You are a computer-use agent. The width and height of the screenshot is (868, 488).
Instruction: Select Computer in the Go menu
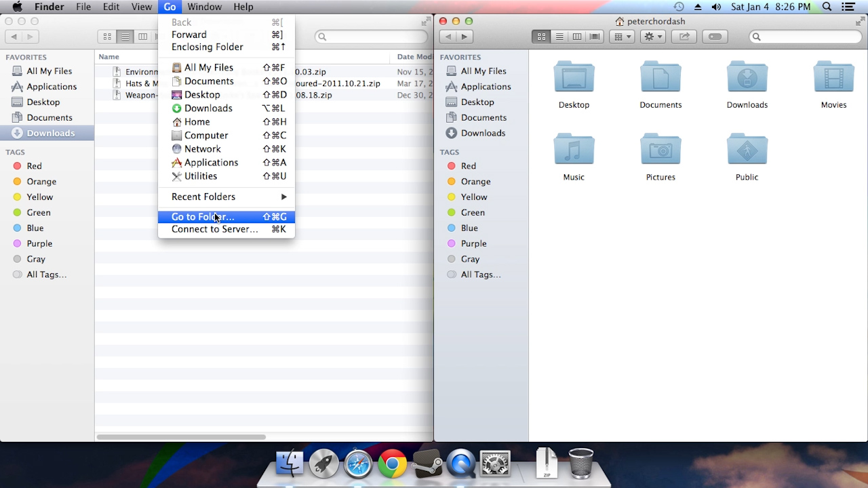pos(226,136)
